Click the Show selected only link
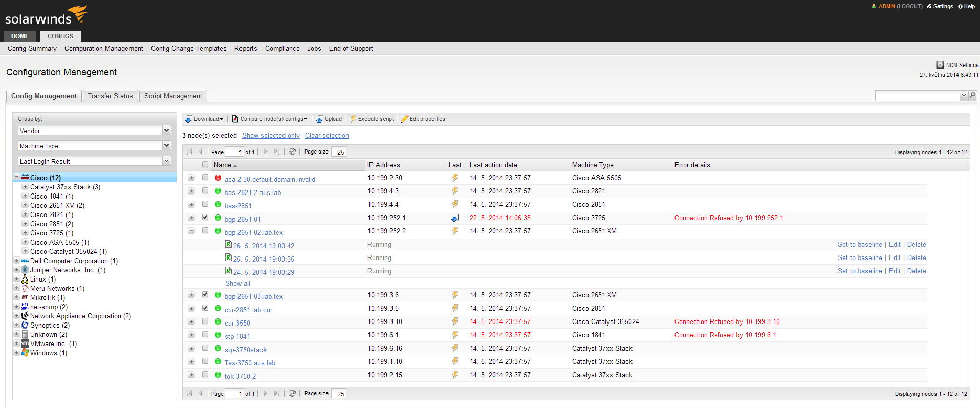The width and height of the screenshot is (980, 409). (271, 135)
